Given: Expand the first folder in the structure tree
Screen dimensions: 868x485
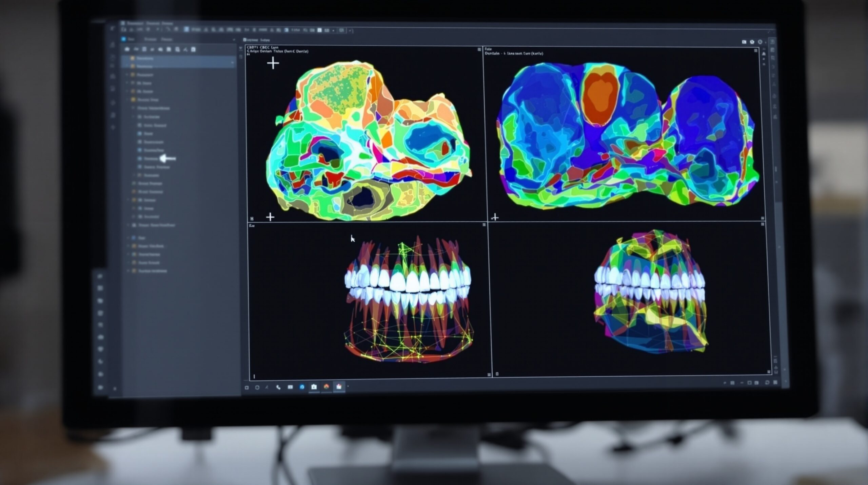Looking at the screenshot, I should [127, 75].
